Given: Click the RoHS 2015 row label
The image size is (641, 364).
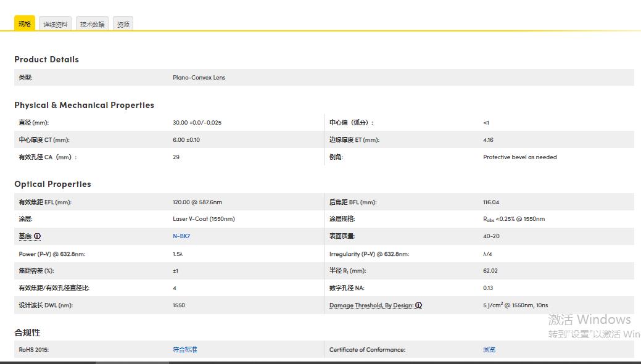Looking at the screenshot, I should click(33, 350).
